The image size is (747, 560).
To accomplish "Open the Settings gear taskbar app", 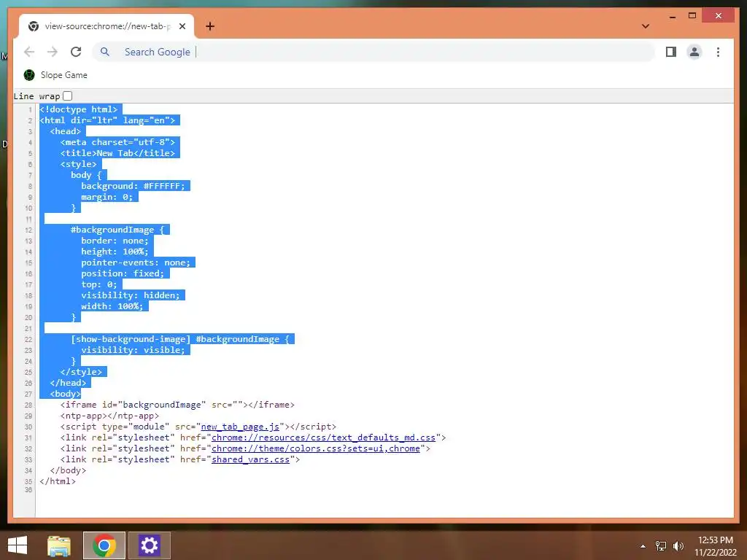I will pyautogui.click(x=149, y=545).
